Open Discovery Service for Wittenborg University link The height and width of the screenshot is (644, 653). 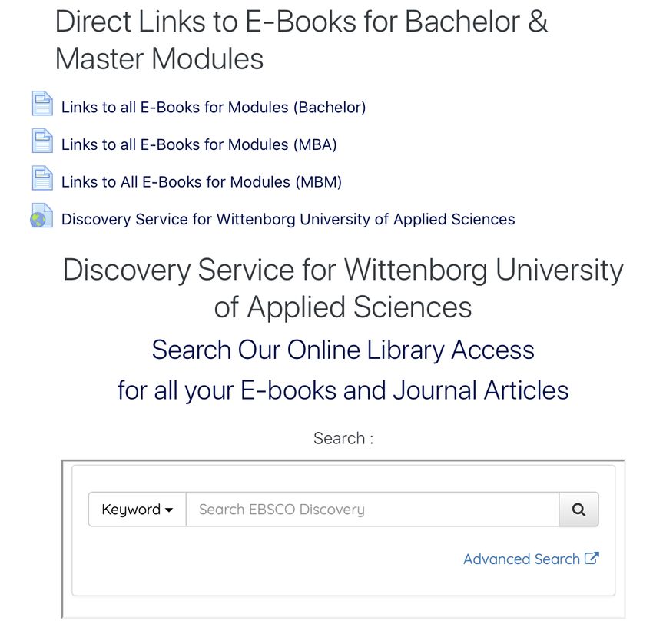288,219
